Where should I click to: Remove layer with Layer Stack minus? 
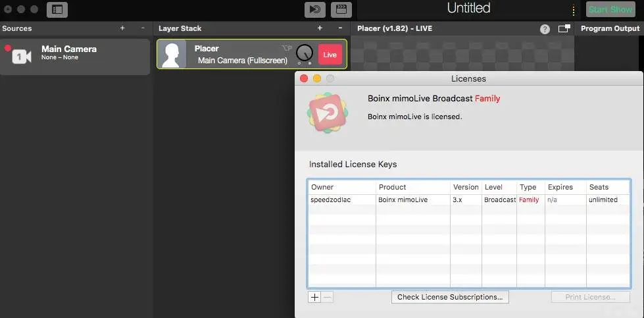pos(340,28)
